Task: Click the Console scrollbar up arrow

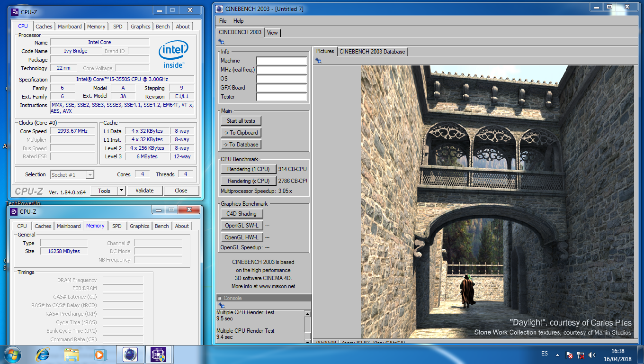Action: [307, 314]
